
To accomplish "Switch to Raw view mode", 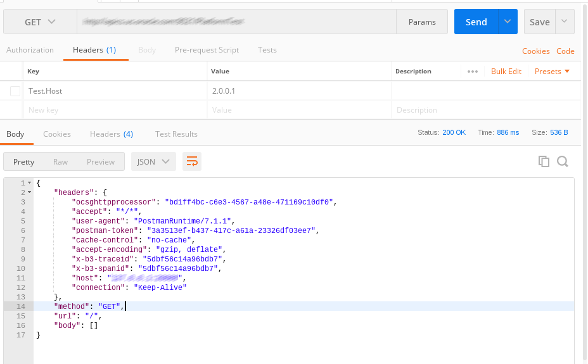I will (x=60, y=162).
